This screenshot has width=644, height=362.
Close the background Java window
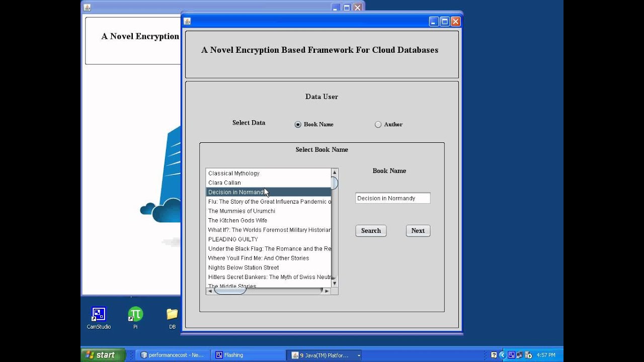(357, 8)
